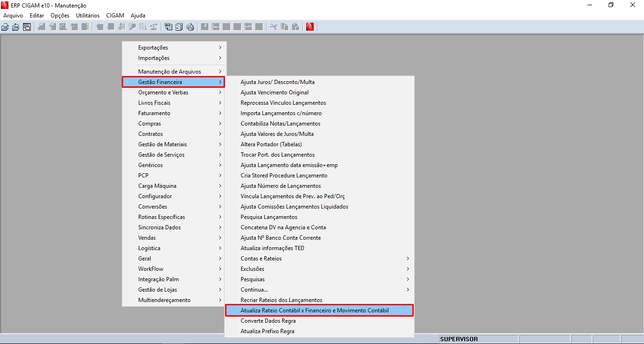
Task: Open the Editar menu
Action: tap(37, 16)
